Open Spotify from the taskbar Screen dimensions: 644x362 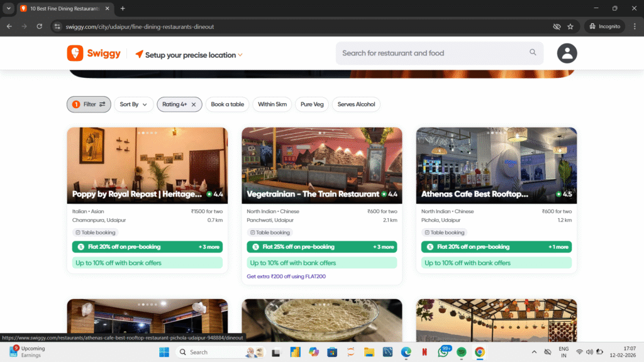coord(461,352)
